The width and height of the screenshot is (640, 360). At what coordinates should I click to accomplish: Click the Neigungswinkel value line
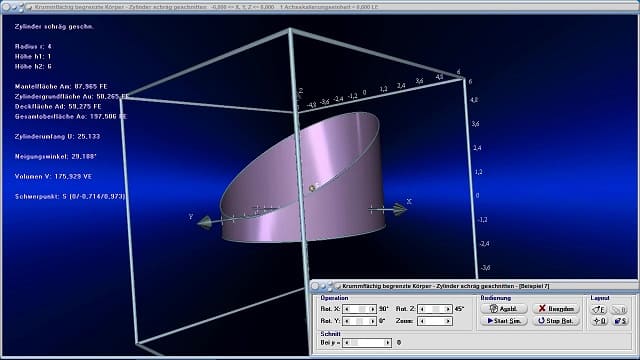(56, 156)
